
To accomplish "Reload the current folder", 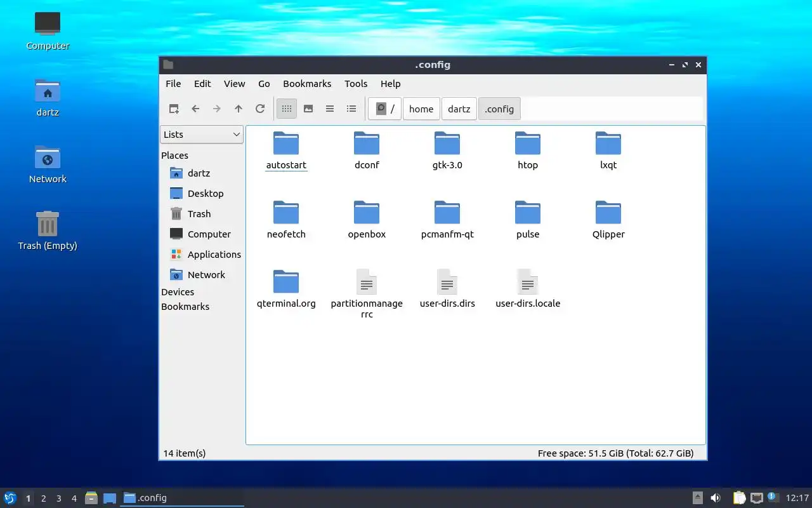I will coord(260,109).
